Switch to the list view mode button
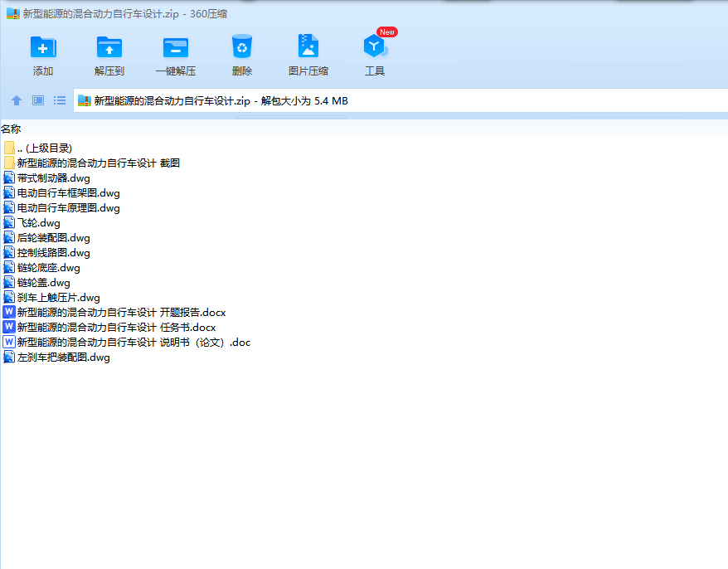Image resolution: width=728 pixels, height=569 pixels. point(60,100)
